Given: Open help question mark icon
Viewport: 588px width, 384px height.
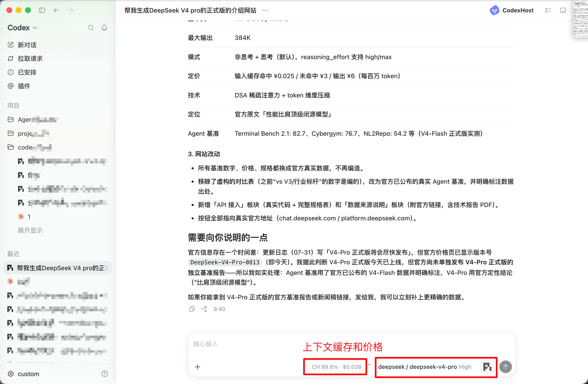Looking at the screenshot, I should click(105, 374).
